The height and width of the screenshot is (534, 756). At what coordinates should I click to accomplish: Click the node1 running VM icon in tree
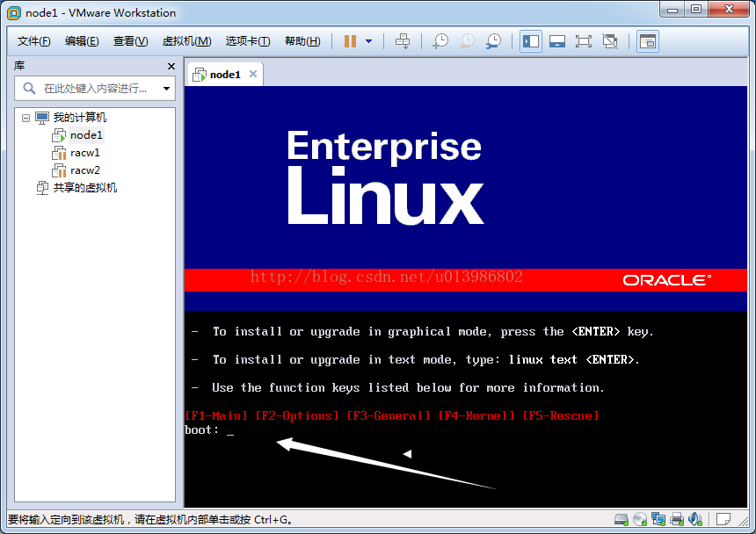tap(59, 136)
